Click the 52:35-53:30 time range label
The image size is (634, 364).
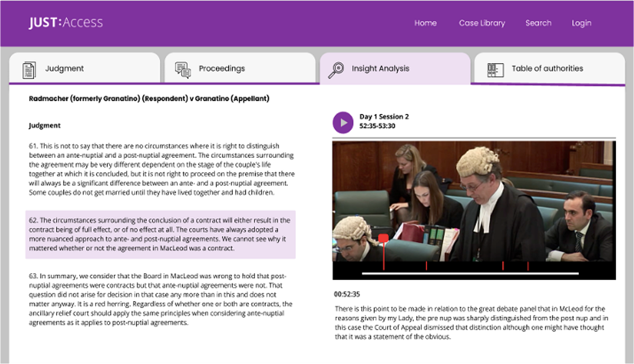377,126
